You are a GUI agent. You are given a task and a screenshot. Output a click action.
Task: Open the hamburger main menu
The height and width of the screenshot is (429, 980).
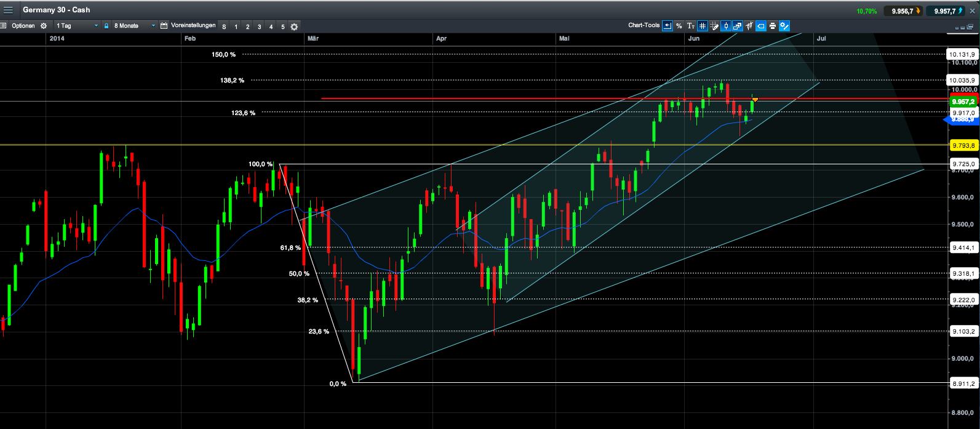tap(8, 10)
